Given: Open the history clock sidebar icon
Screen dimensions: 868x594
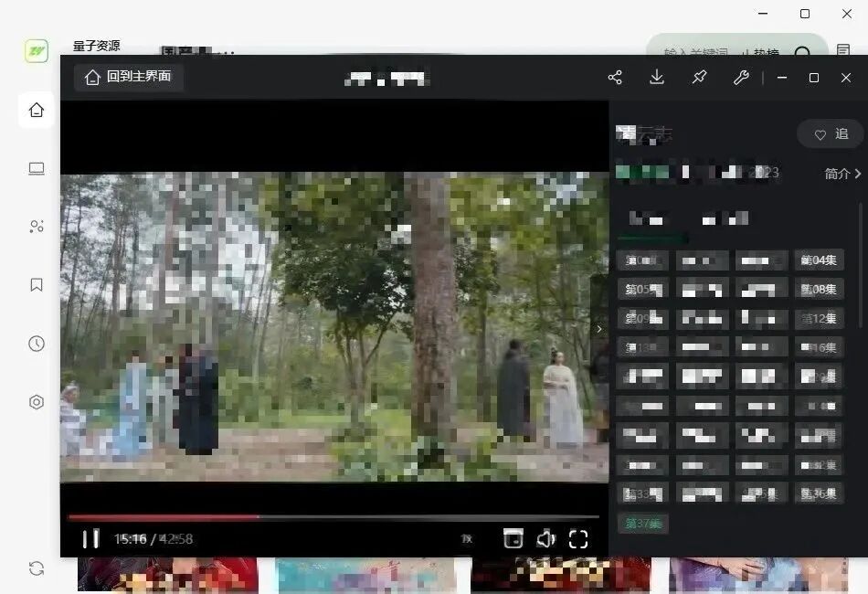Looking at the screenshot, I should (x=37, y=344).
